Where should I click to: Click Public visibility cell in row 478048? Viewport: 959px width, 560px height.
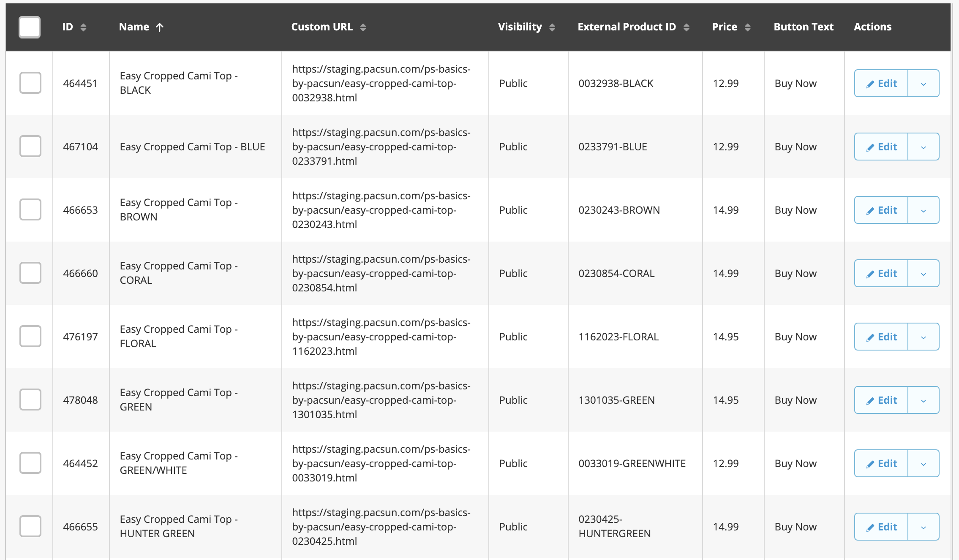(x=513, y=400)
